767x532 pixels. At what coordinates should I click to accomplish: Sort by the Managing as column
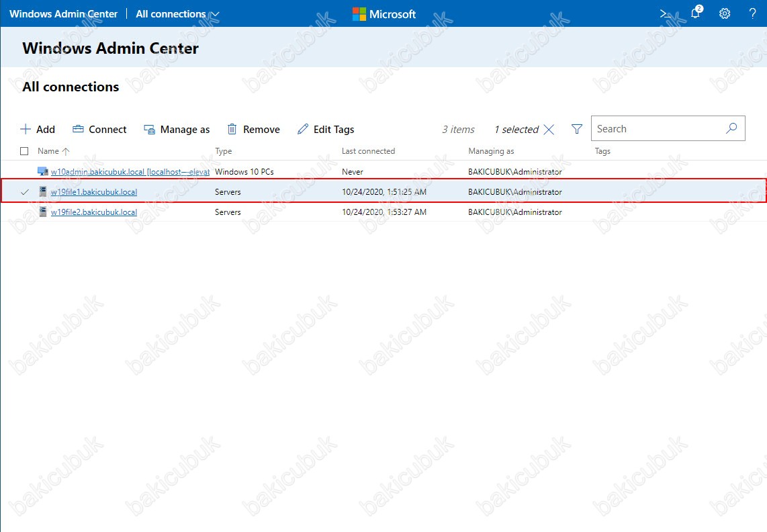click(491, 151)
